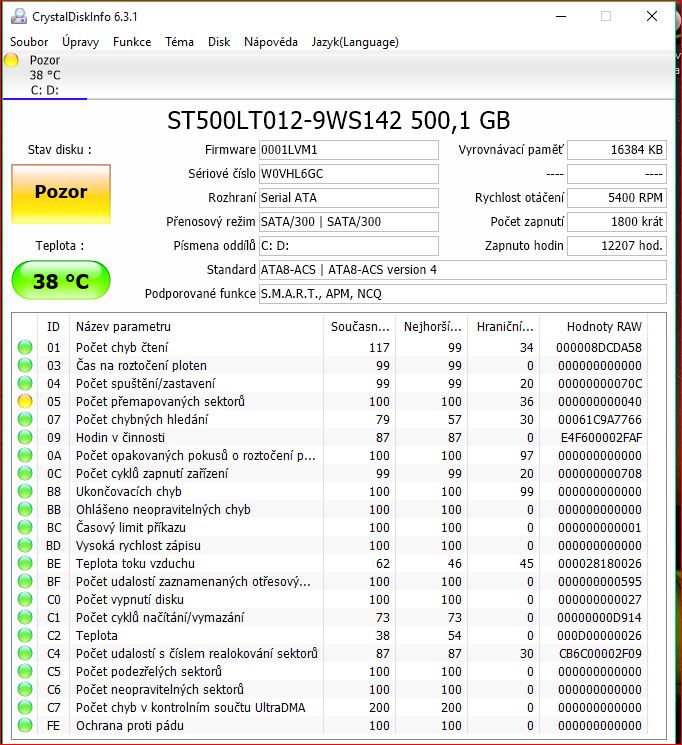Viewport: 682px width, 745px height.
Task: Open the Téma menu
Action: coord(179,42)
